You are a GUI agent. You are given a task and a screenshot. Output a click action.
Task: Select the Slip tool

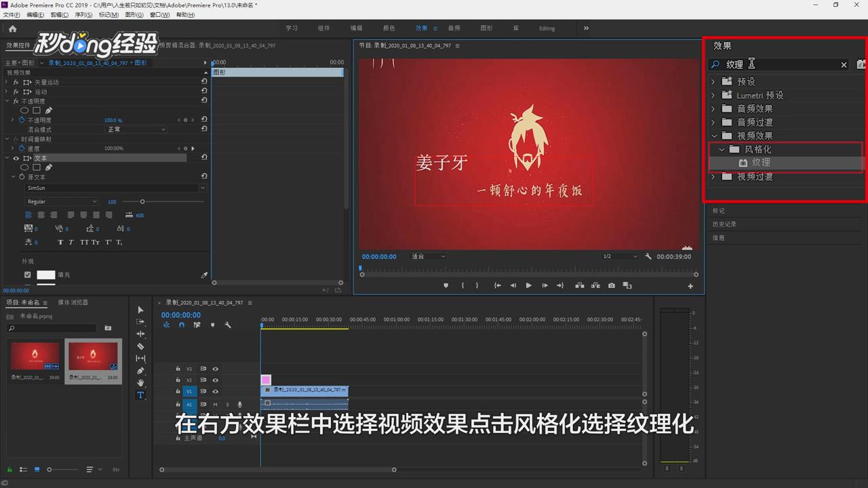click(140, 359)
